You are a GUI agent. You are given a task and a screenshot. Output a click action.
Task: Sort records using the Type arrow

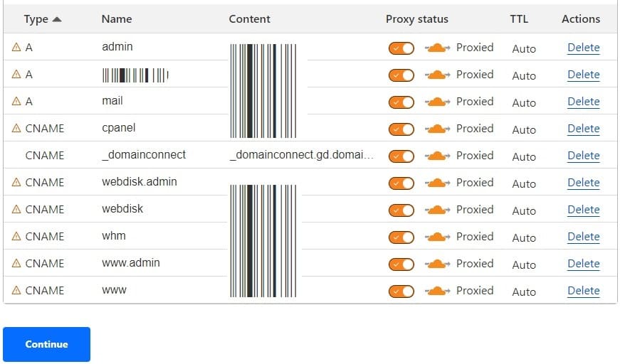tap(57, 19)
